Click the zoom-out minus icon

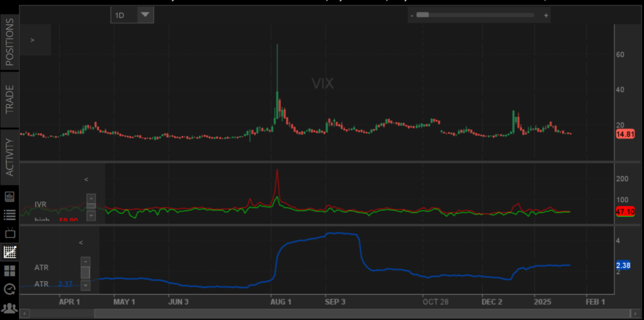(412, 14)
